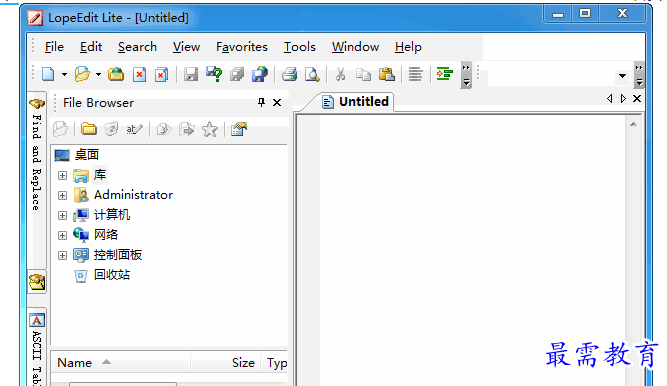667x386 pixels.
Task: Click File Browser rename icon
Action: [134, 129]
